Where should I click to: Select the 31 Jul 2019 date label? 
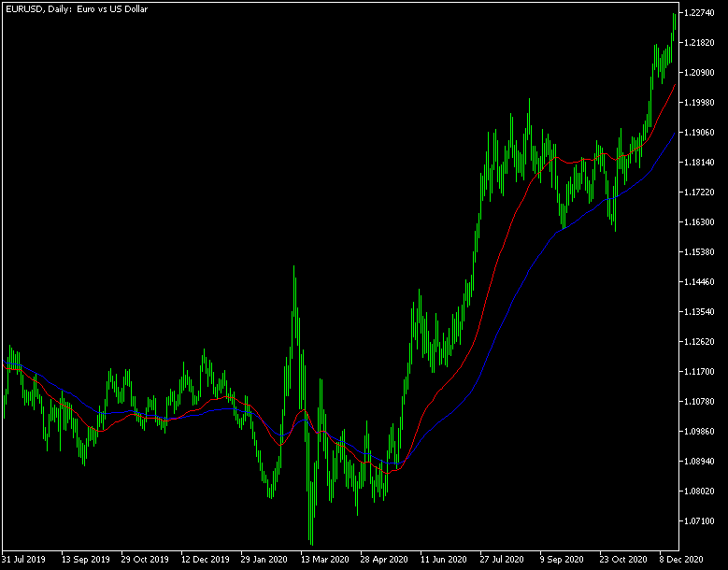pos(23,561)
